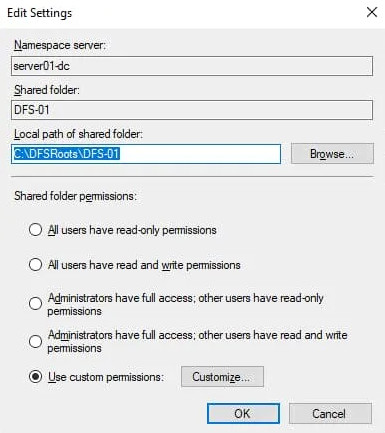This screenshot has width=385, height=433.
Task: Click the highlighted C:\DFSRoots\DFS-01 text
Action: click(x=66, y=154)
